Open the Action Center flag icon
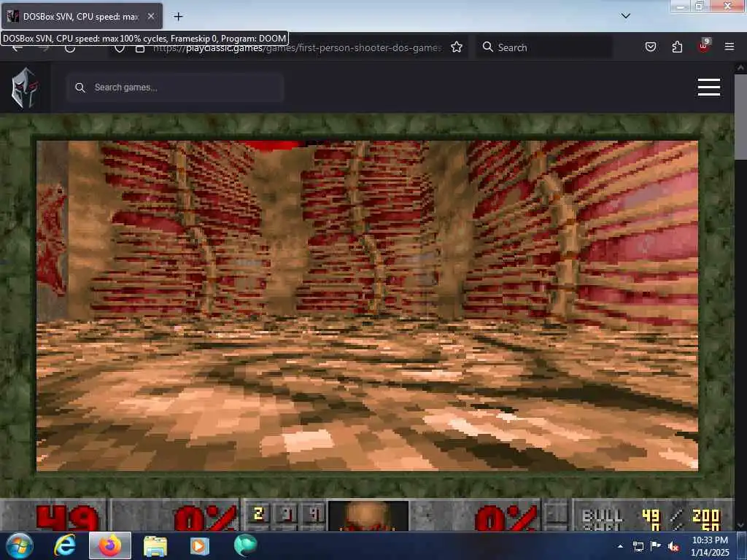Image resolution: width=747 pixels, height=560 pixels. coord(656,545)
